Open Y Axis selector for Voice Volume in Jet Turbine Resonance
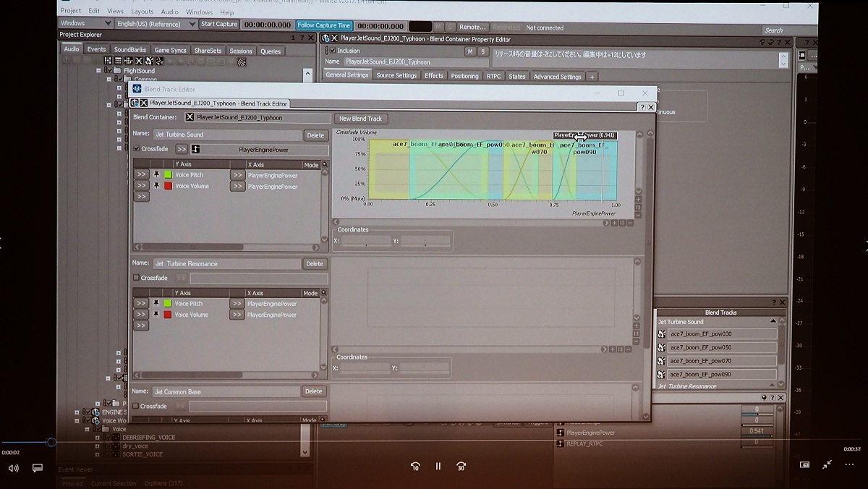868x489 pixels. pos(141,315)
